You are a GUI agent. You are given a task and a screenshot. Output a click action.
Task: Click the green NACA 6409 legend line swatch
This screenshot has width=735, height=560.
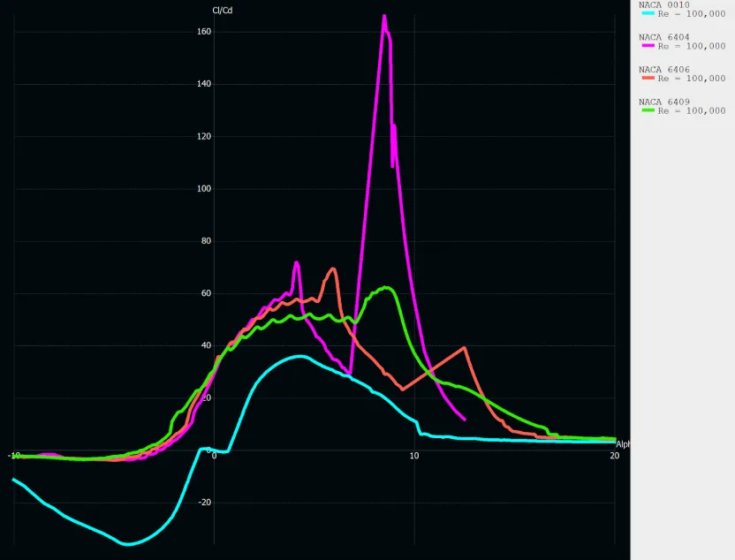click(x=648, y=110)
